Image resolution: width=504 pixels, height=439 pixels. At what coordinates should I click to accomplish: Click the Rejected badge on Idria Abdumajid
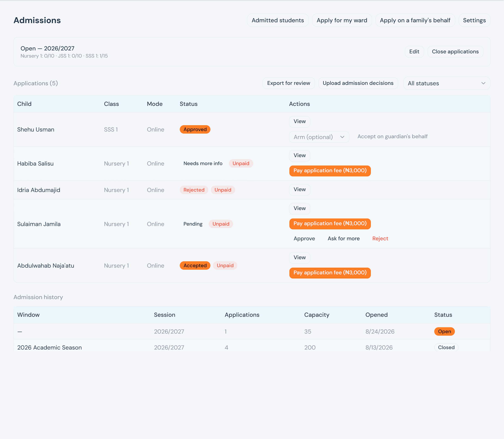(x=194, y=190)
